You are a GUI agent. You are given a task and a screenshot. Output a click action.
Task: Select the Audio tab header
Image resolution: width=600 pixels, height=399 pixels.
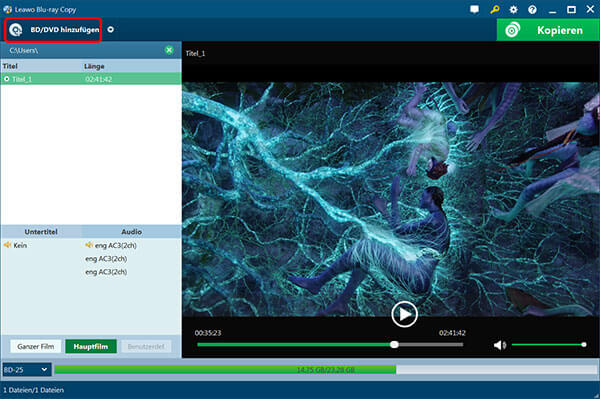click(x=132, y=232)
